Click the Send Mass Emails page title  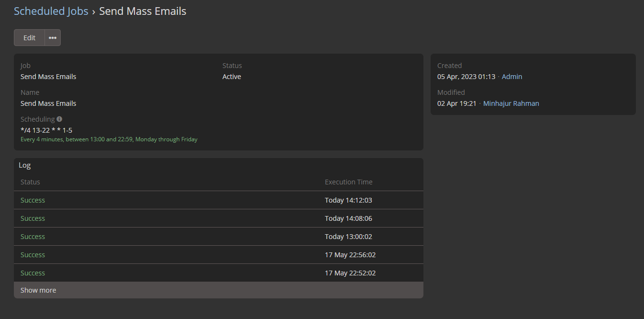pos(143,11)
